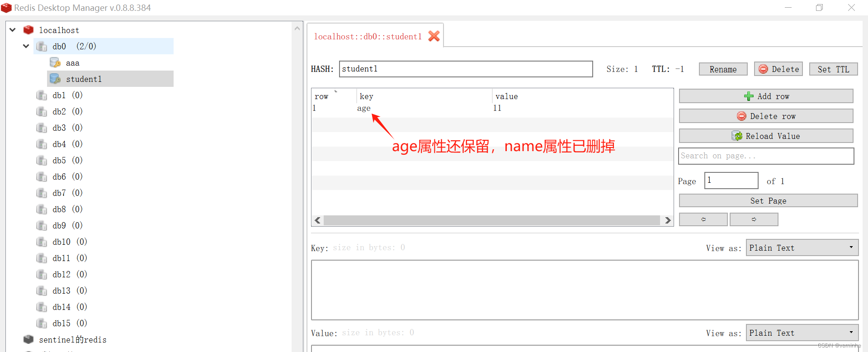Click the db4 database icon
868x352 pixels.
[42, 144]
